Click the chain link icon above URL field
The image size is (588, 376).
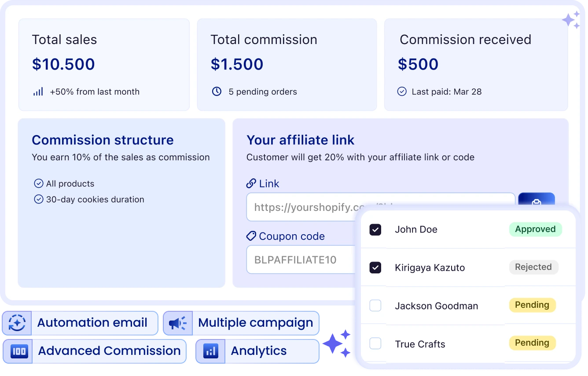(251, 184)
